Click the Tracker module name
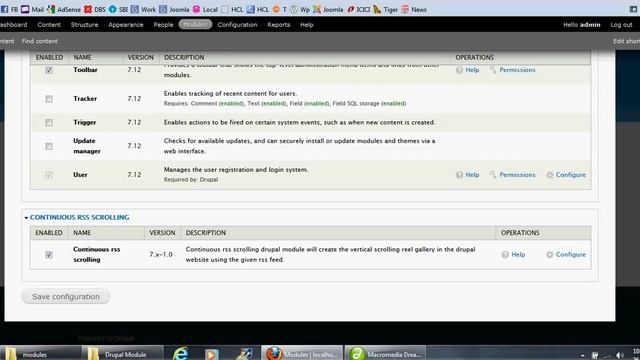Image resolution: width=640 pixels, height=360 pixels. [x=85, y=99]
